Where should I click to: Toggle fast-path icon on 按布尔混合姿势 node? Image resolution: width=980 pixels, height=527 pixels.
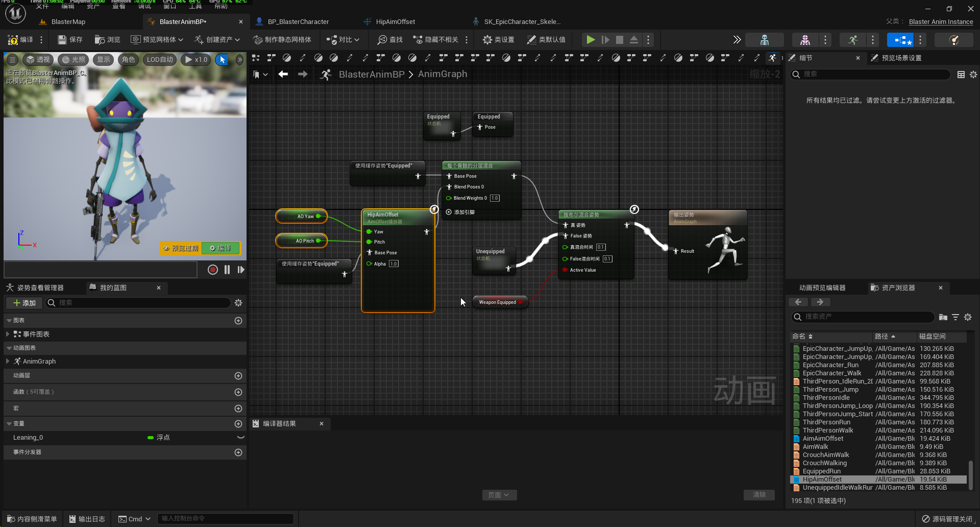(x=634, y=209)
